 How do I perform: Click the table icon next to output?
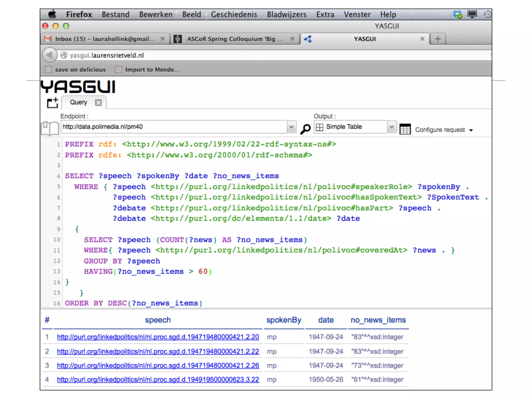point(405,129)
